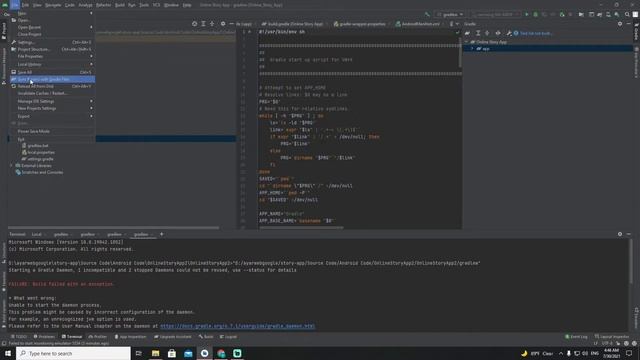The height and width of the screenshot is (360, 640).
Task: Open the Profiler tool window
Action: click(x=98, y=337)
